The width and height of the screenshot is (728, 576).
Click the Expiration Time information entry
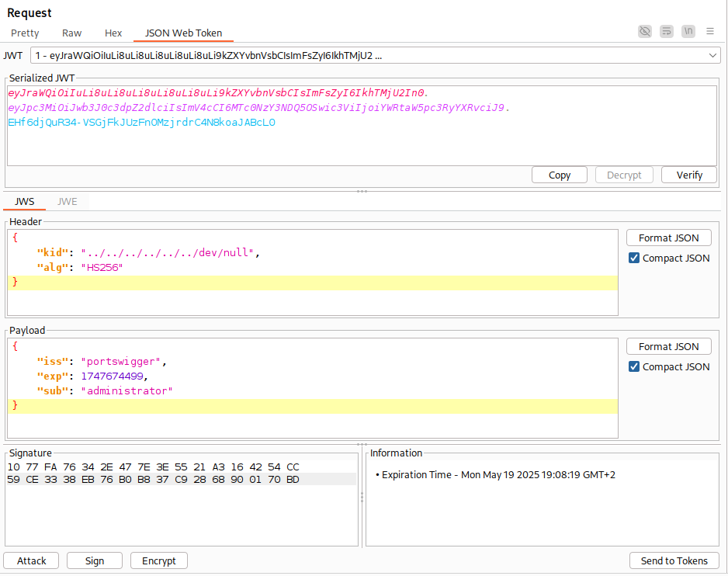(495, 475)
